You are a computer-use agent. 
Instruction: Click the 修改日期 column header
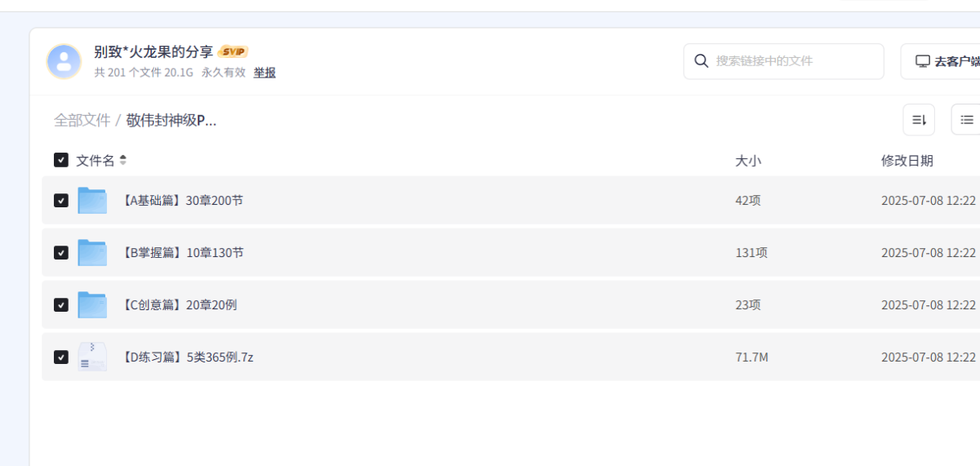point(907,161)
